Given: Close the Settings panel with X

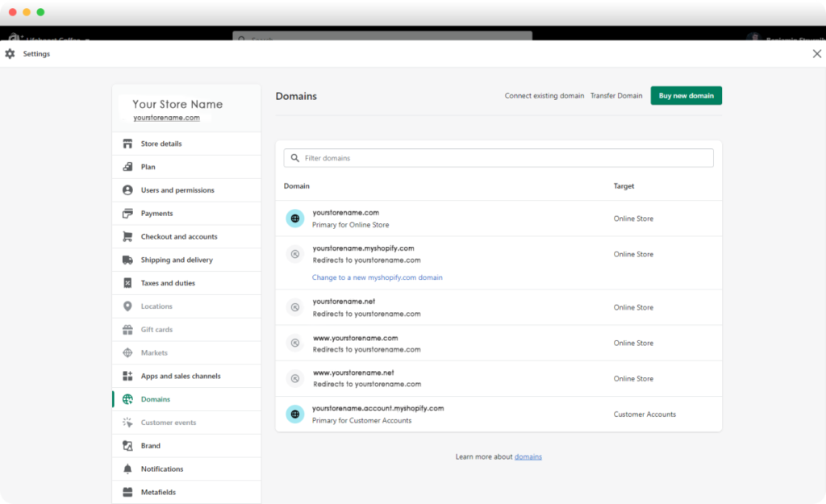Looking at the screenshot, I should tap(816, 54).
